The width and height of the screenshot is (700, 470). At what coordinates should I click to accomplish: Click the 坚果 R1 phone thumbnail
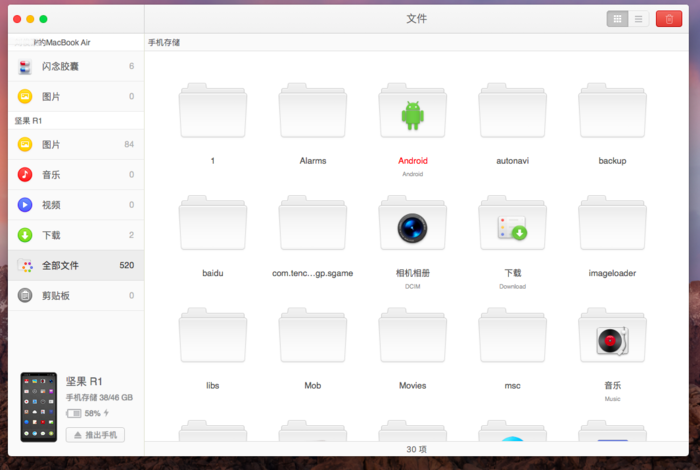point(39,407)
